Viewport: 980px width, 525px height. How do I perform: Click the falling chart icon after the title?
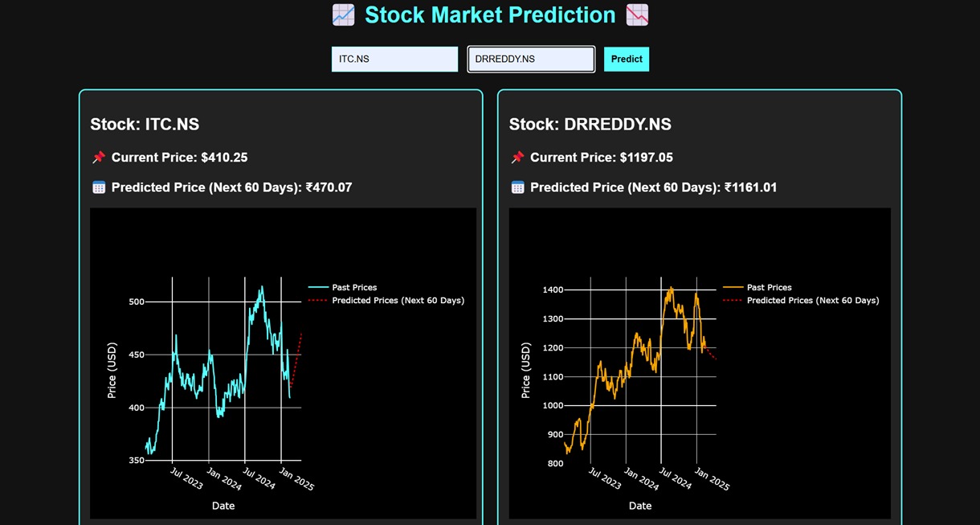click(636, 14)
